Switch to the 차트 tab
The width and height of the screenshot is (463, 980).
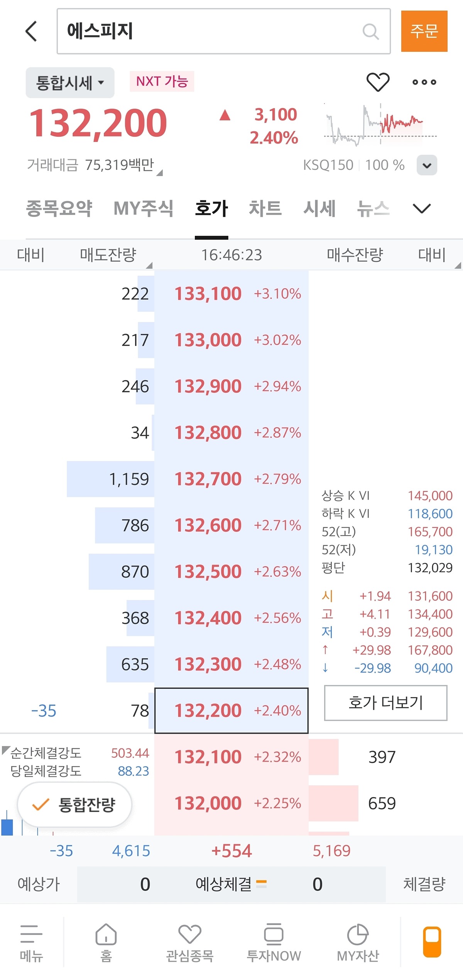265,209
